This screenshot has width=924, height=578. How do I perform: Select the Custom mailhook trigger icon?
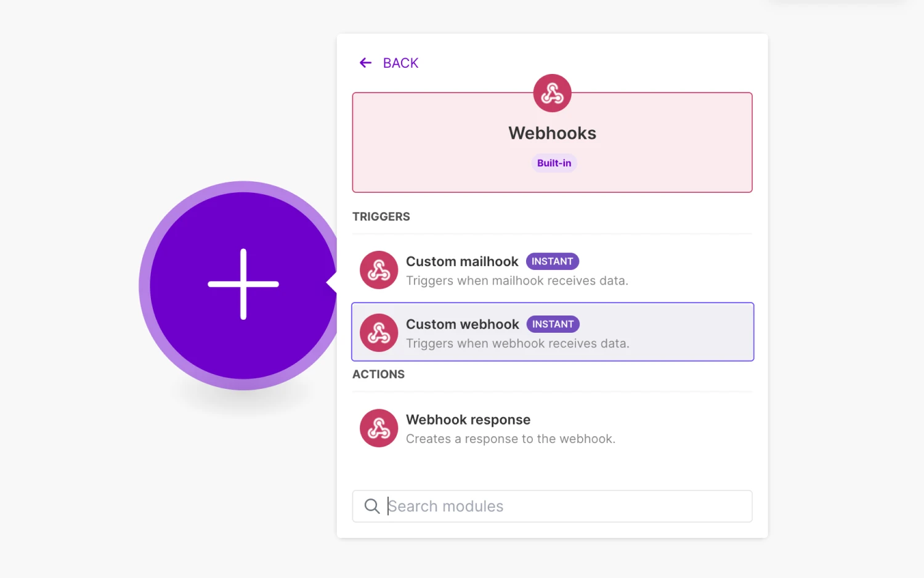[x=379, y=269]
